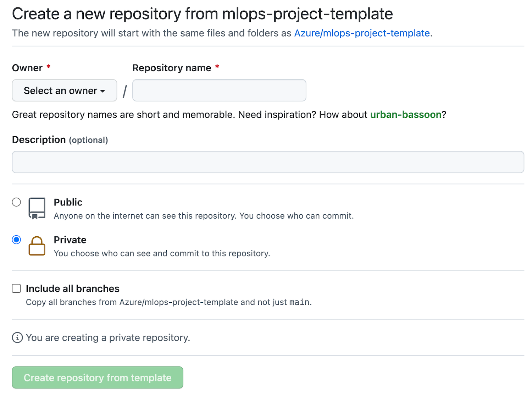Select the Private visibility radio button
532x396 pixels.
point(16,240)
